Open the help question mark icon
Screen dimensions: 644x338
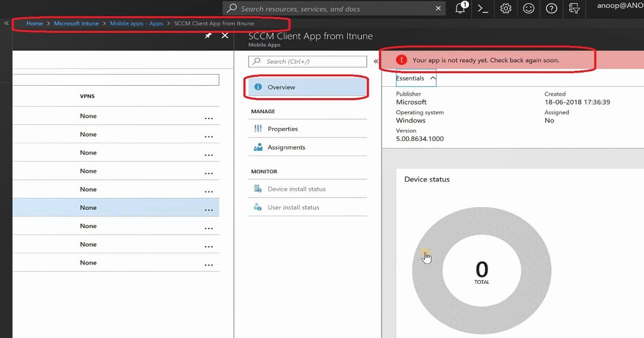tap(551, 9)
